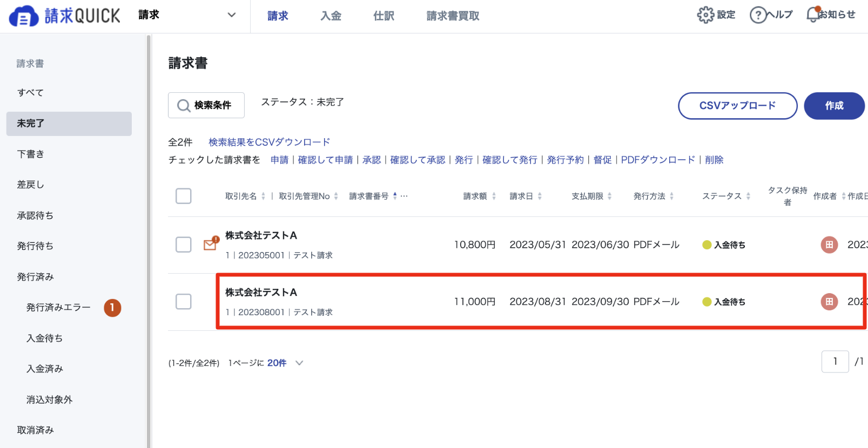Expand the 請求 module dropdown chevron
Viewport: 868px width, 448px height.
[x=232, y=15]
